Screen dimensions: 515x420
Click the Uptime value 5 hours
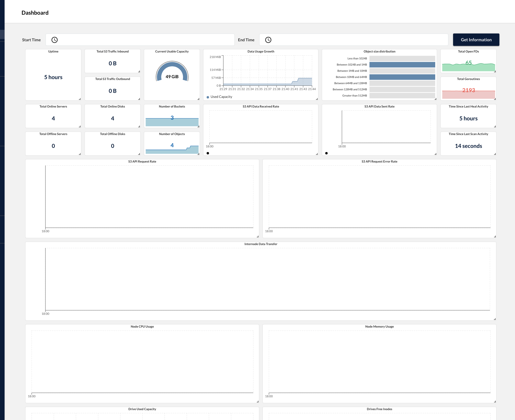point(53,77)
